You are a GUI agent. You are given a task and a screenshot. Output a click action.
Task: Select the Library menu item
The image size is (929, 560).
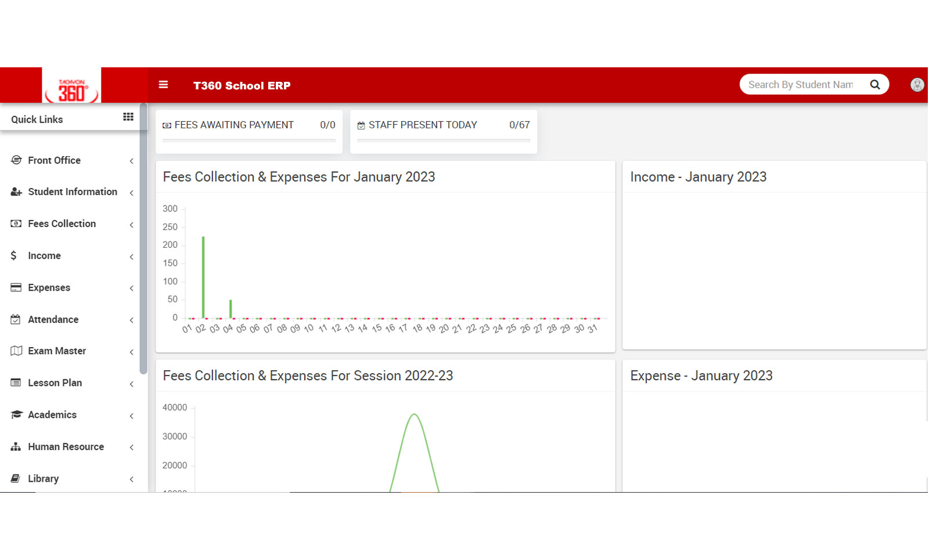coord(43,479)
